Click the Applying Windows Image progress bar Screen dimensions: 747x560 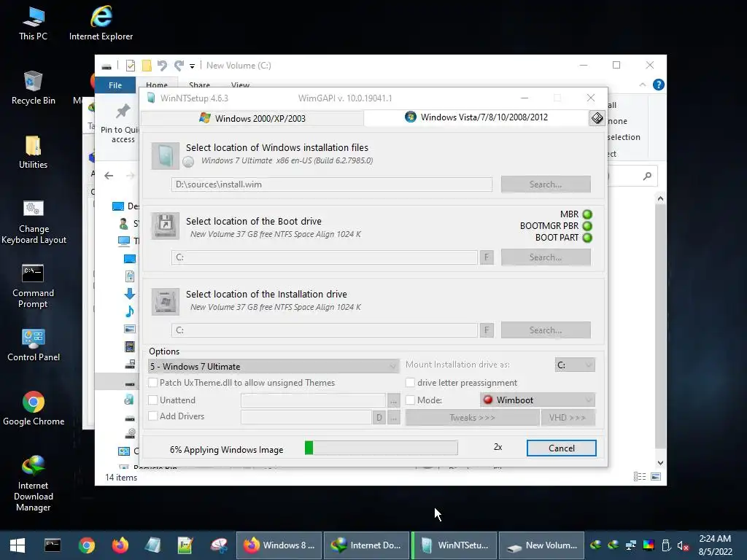pyautogui.click(x=381, y=448)
